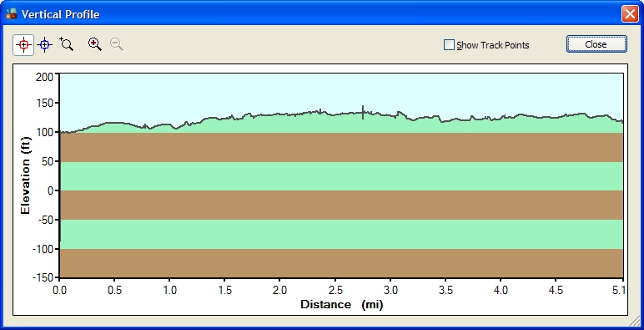Select the red crosshair selection tool
This screenshot has height=330, width=644.
(x=23, y=45)
